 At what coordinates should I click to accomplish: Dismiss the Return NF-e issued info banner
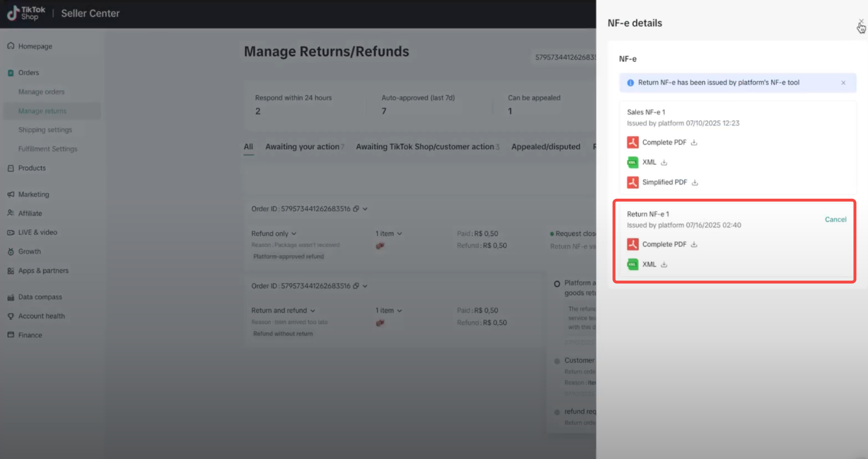(843, 83)
